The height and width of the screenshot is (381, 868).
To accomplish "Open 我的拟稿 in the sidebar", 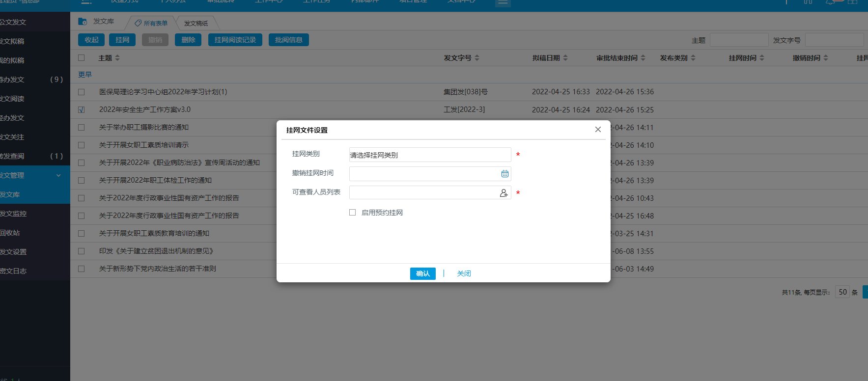I will click(x=35, y=60).
